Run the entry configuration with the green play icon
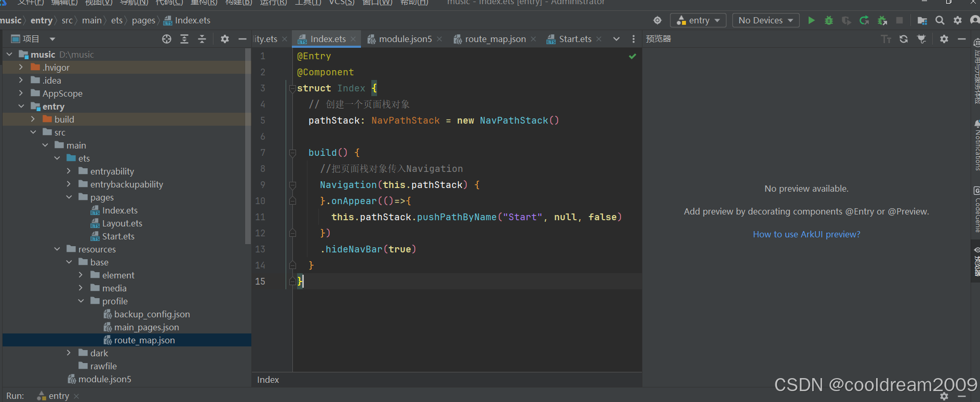Screen dimensions: 980x402 click(811, 20)
